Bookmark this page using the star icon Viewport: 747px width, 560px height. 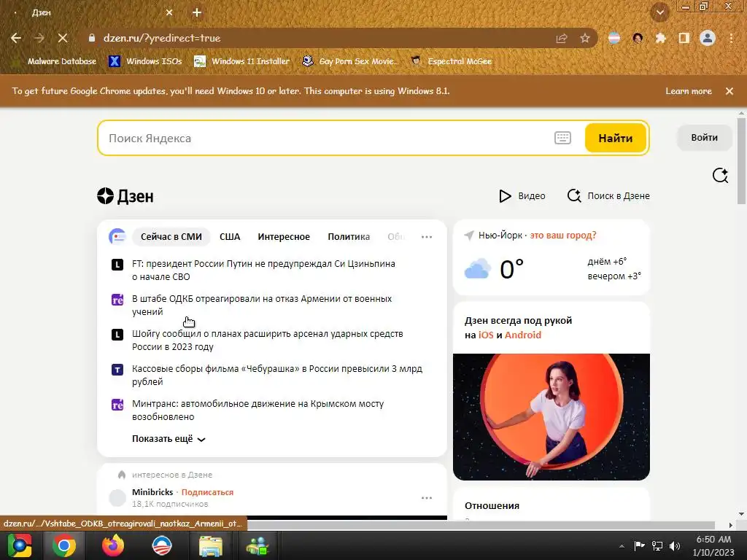[585, 38]
